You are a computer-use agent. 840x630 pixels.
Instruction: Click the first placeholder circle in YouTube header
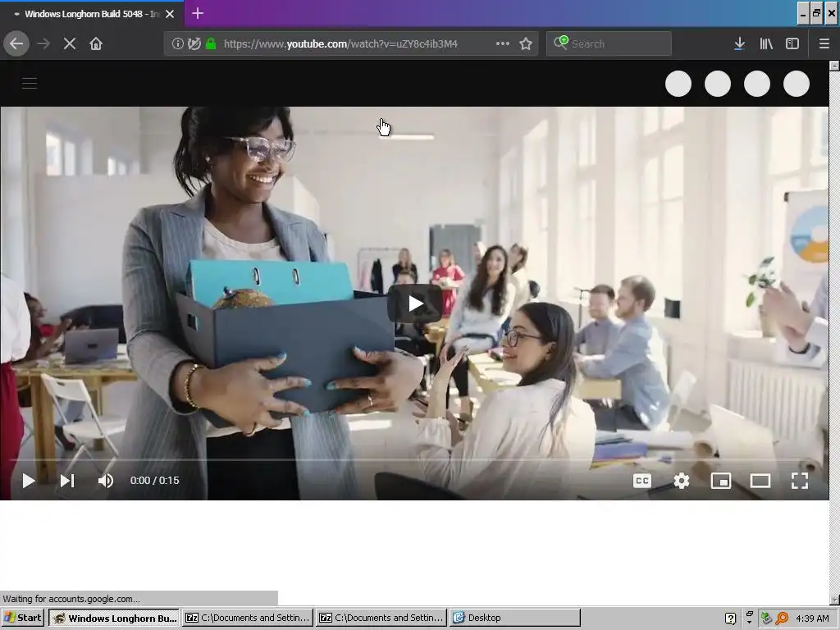[x=678, y=84]
